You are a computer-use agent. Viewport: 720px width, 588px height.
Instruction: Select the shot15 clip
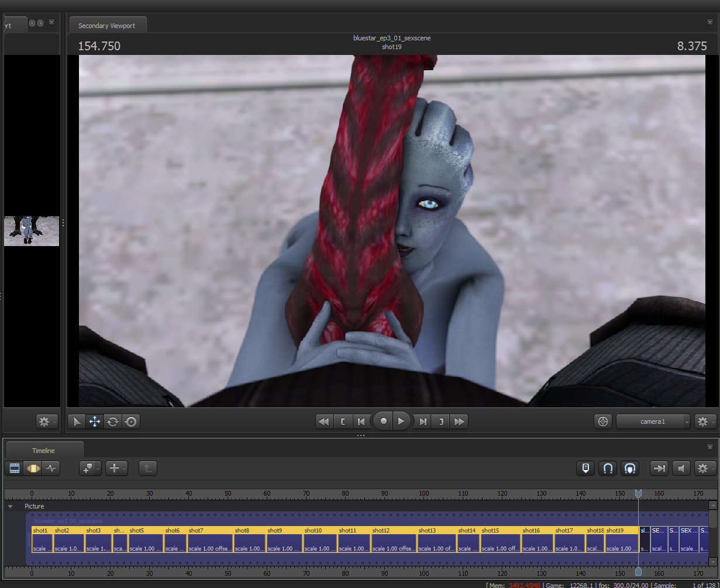coord(501,539)
